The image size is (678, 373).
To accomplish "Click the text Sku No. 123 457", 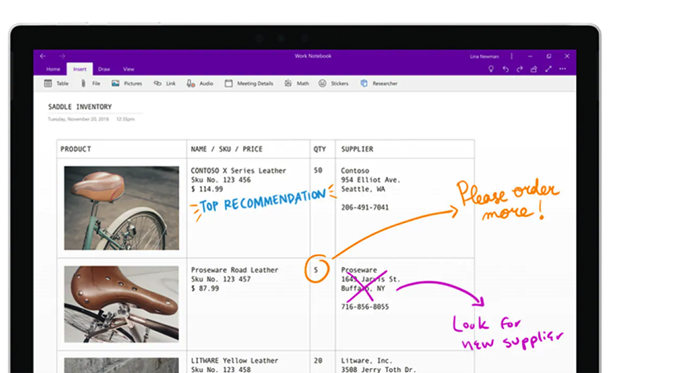I will (221, 279).
